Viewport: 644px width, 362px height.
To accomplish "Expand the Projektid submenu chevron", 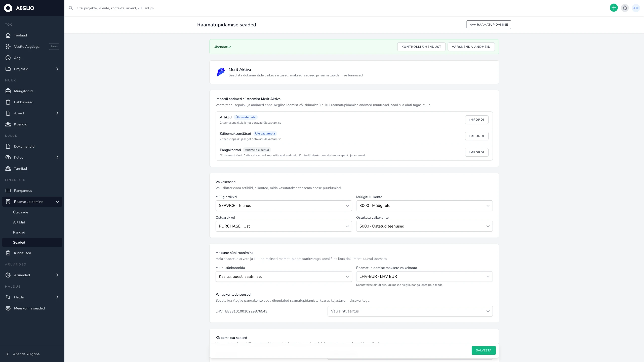I will tap(57, 69).
